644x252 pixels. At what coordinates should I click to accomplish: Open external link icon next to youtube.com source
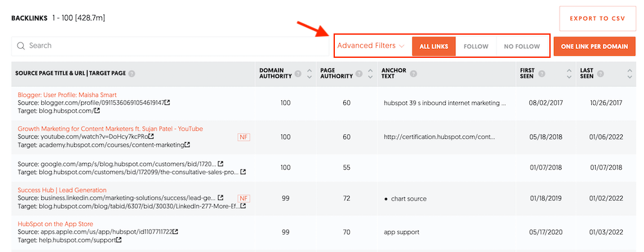point(151,136)
